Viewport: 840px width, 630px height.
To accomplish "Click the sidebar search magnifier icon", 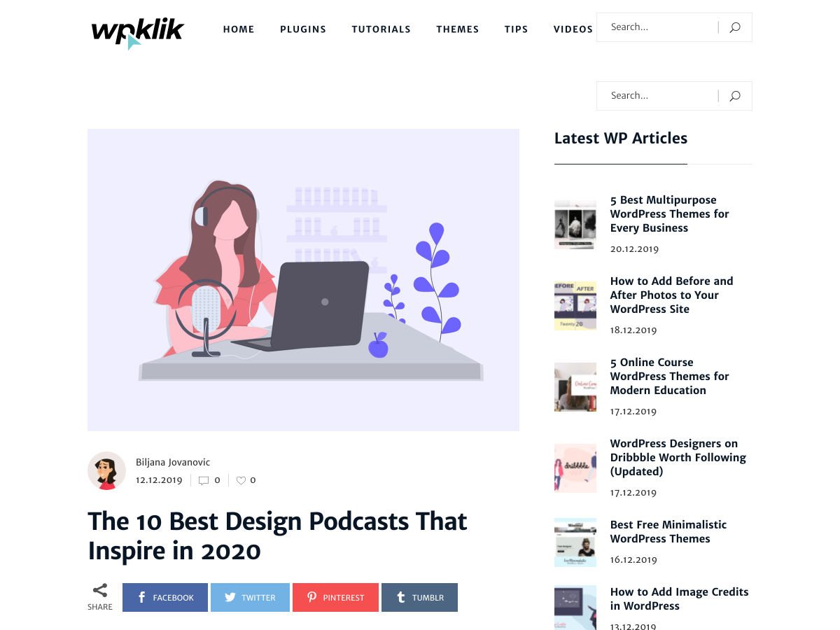I will pos(735,96).
